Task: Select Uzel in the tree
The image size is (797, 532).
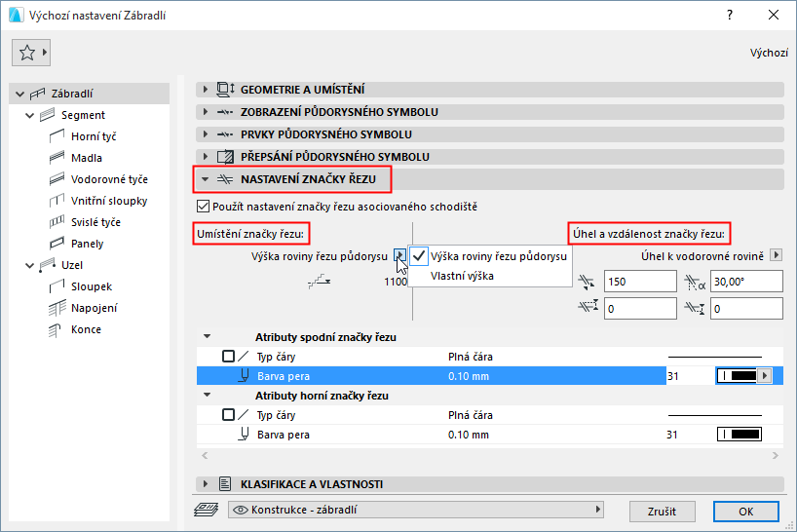Action: click(72, 265)
